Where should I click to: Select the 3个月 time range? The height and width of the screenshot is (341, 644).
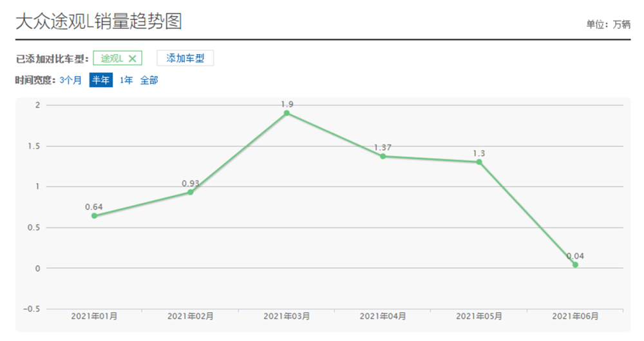click(71, 80)
